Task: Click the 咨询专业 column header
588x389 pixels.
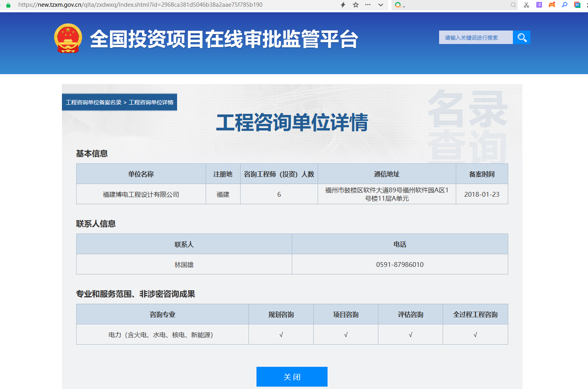Action: [x=162, y=314]
